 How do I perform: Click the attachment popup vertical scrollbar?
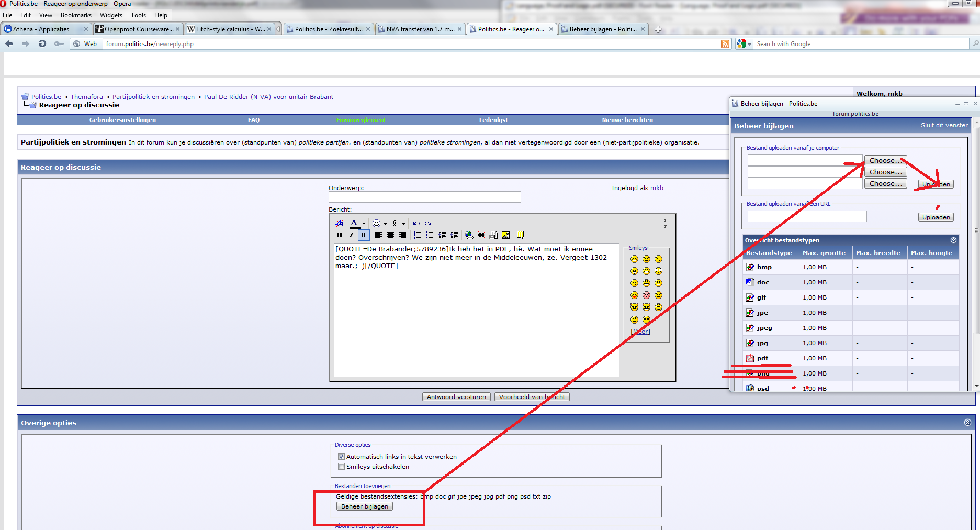point(976,230)
